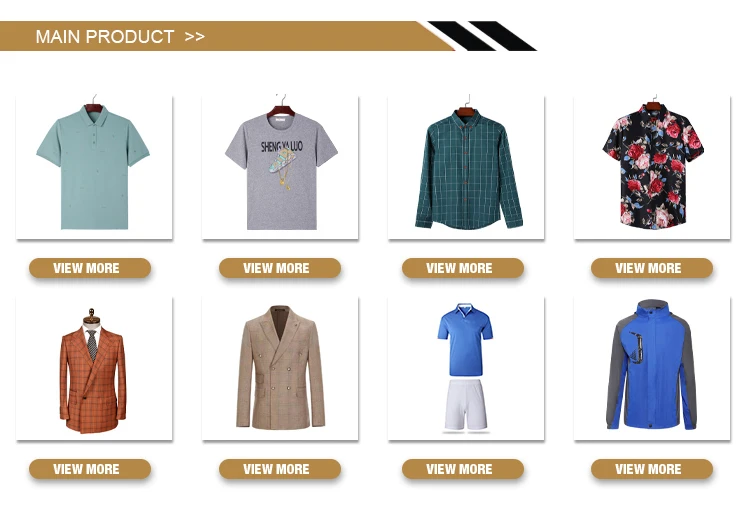View more of the blue sportswear set

pos(463,469)
